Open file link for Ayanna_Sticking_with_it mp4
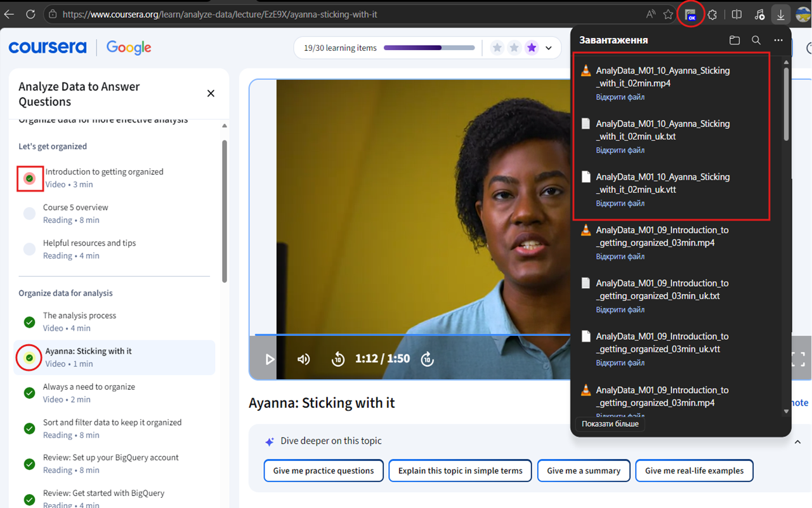This screenshot has height=508, width=812. [620, 97]
